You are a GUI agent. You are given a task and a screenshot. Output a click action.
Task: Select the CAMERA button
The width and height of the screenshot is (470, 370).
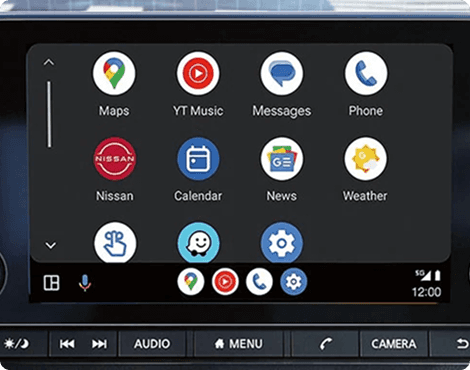(x=394, y=344)
